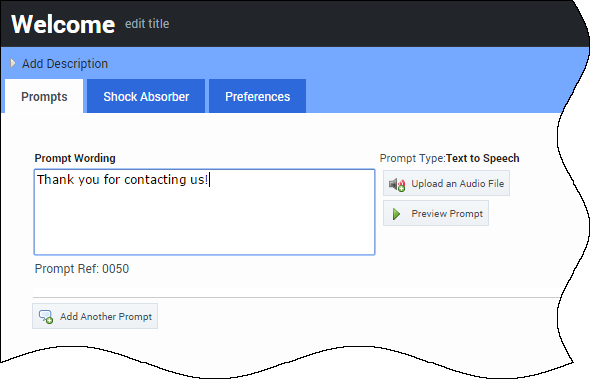Click the Prompt Wording field label
The width and height of the screenshot is (591, 380).
pyautogui.click(x=75, y=158)
